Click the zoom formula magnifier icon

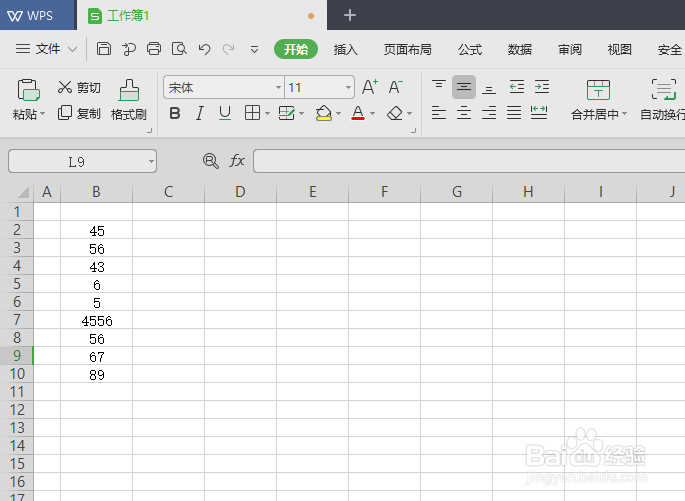click(211, 161)
